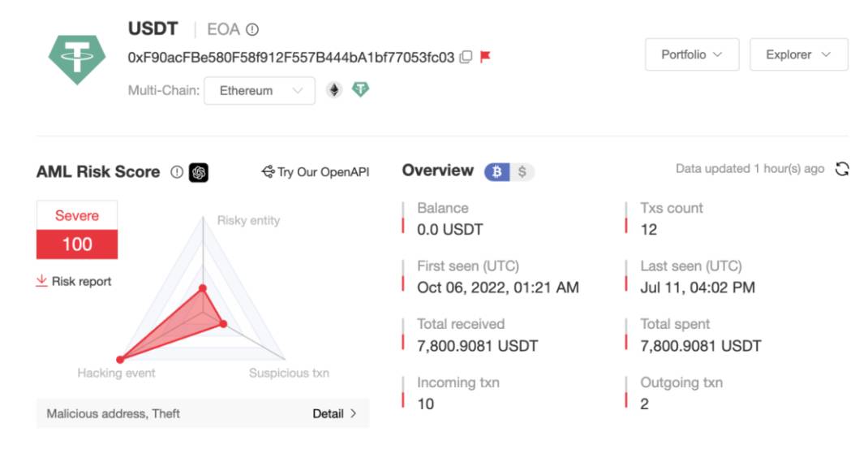Screen dimensions: 868x471
Task: Click the red flag report icon
Action: [485, 57]
